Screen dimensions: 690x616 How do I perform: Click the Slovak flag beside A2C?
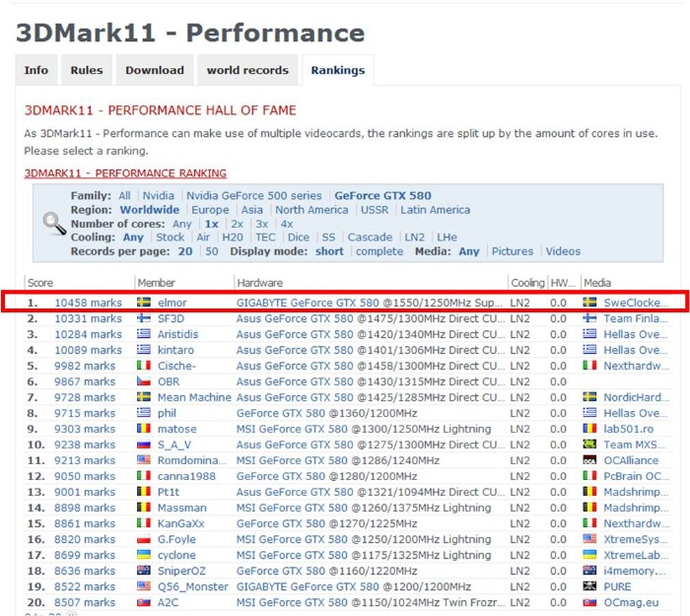coord(144,602)
